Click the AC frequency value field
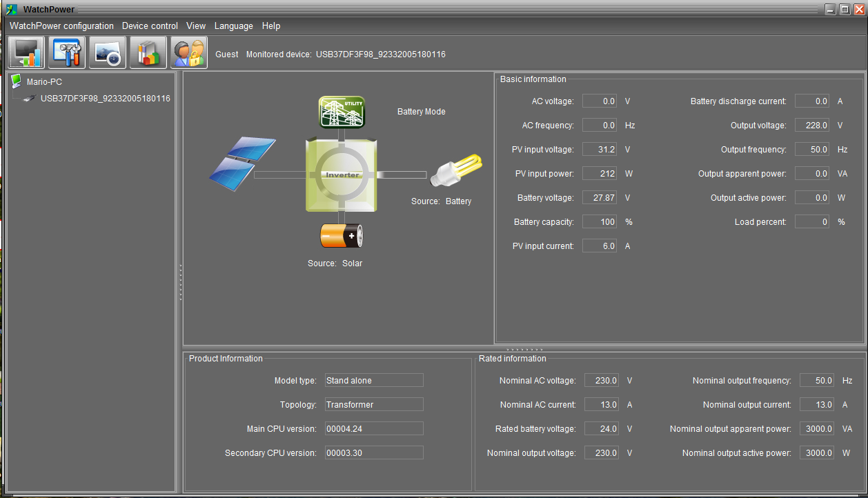This screenshot has width=868, height=498. (x=600, y=126)
